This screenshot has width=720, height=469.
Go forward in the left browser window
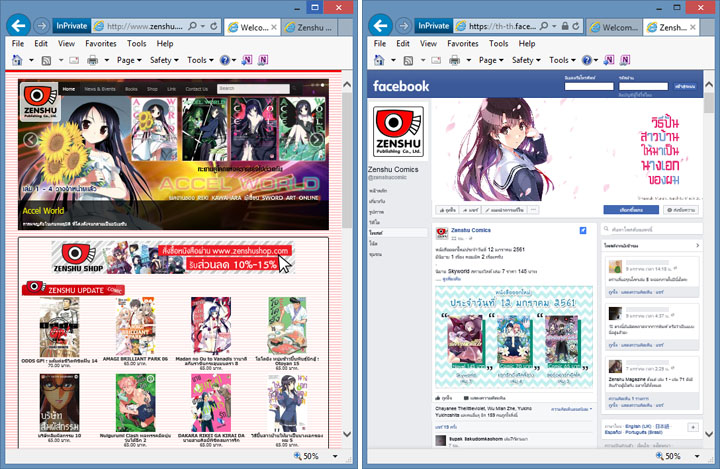tap(41, 26)
